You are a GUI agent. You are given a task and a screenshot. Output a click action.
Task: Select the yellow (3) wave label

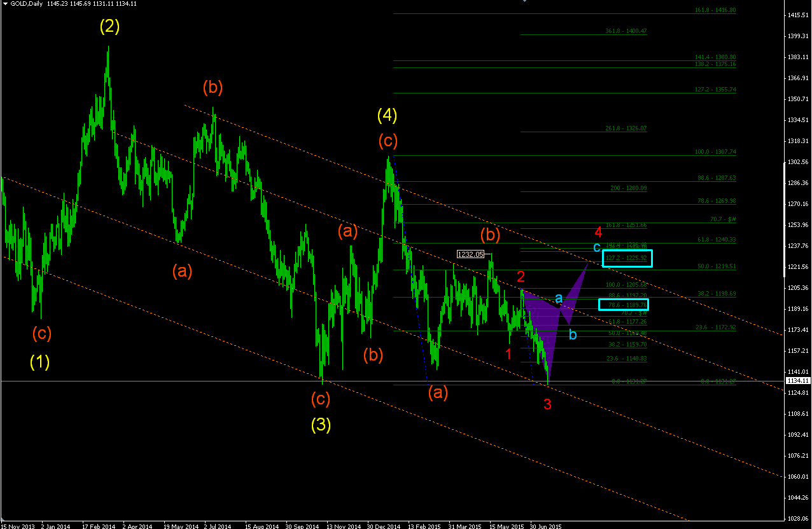click(x=321, y=424)
